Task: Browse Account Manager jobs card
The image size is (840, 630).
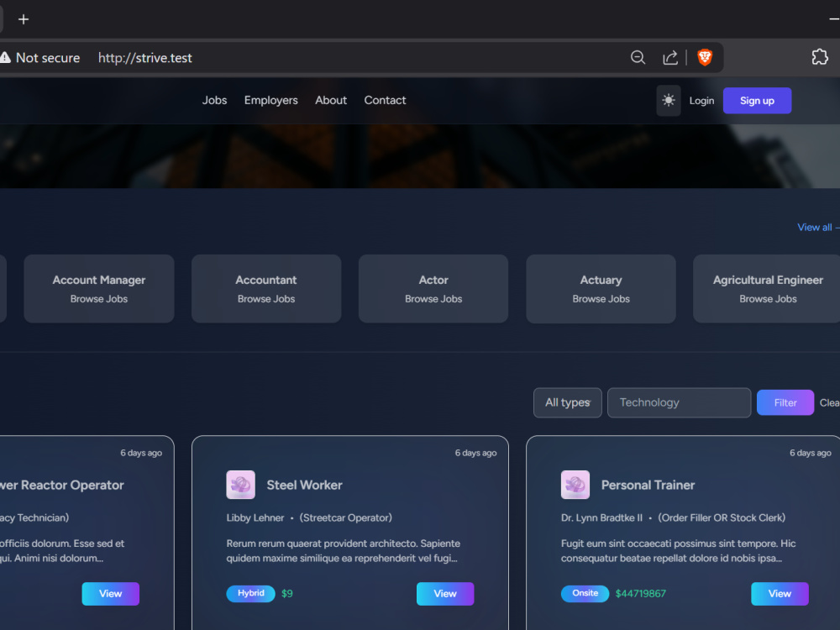Action: (99, 289)
